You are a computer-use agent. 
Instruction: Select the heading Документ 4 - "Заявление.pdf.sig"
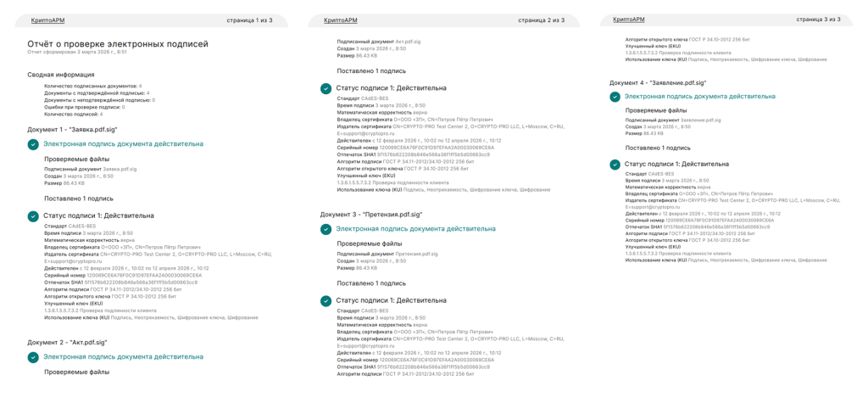(x=658, y=82)
